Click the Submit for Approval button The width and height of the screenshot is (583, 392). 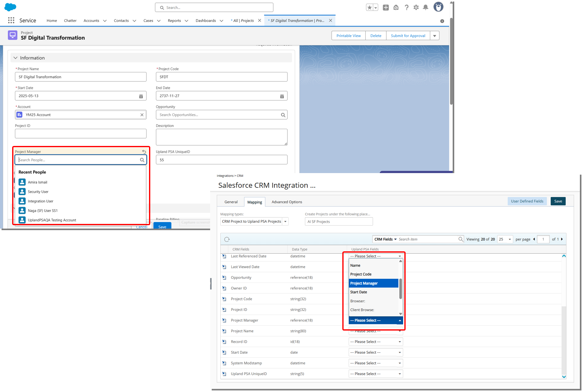click(x=408, y=36)
